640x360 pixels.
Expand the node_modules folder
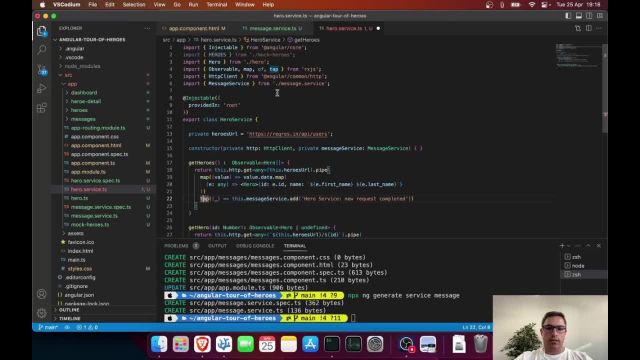point(82,66)
